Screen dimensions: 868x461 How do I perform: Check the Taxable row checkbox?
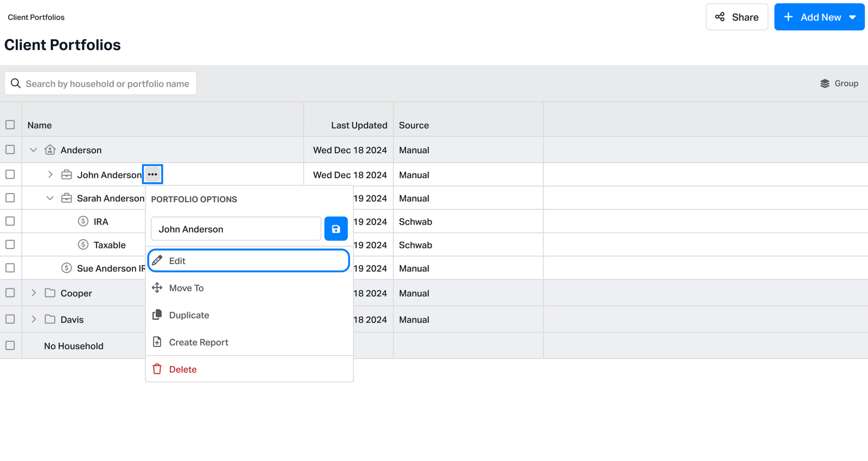click(x=10, y=245)
